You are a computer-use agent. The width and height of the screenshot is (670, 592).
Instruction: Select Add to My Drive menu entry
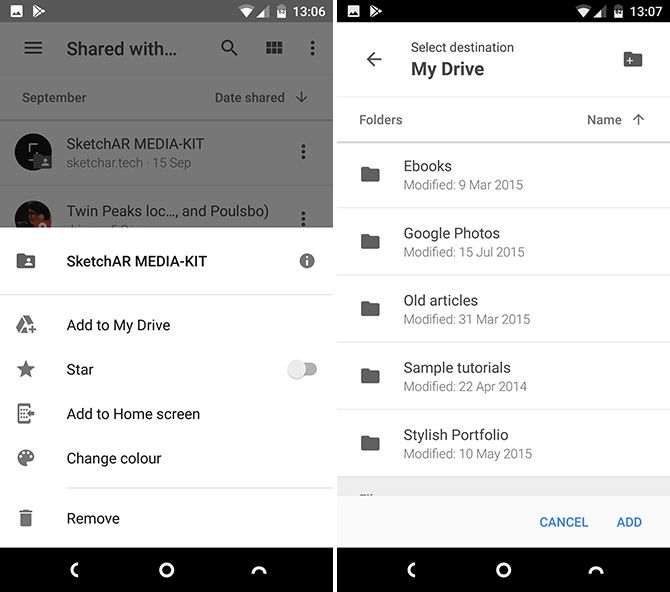166,325
